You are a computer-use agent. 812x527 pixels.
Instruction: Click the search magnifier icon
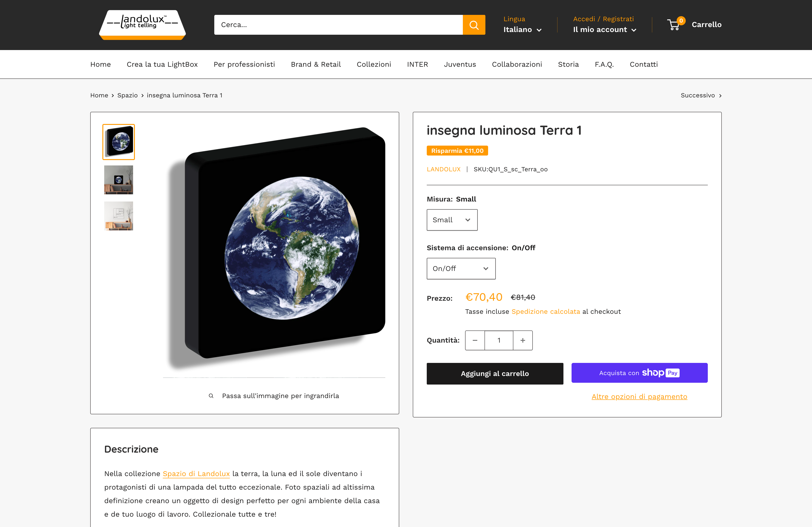(474, 25)
